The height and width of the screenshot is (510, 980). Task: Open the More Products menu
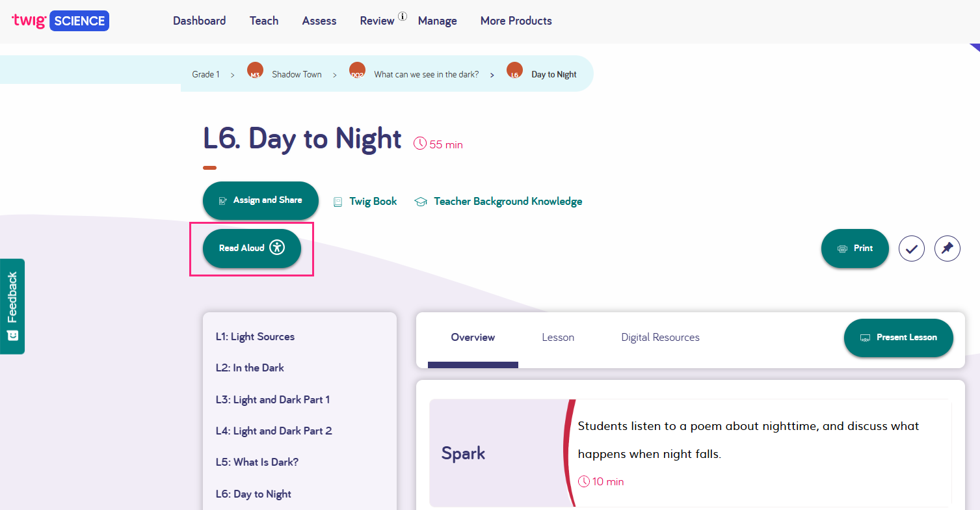point(516,21)
